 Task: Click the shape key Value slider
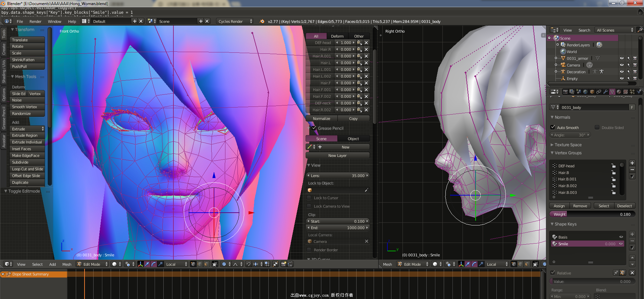point(592,281)
